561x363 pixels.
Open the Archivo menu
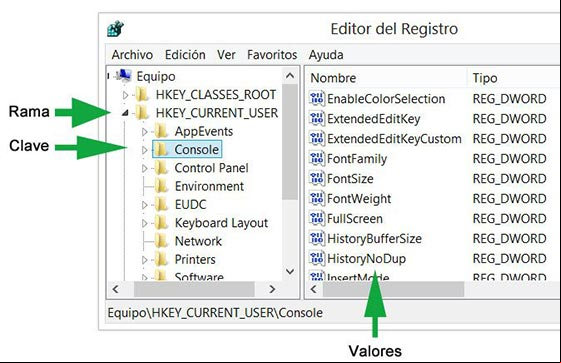pyautogui.click(x=132, y=55)
